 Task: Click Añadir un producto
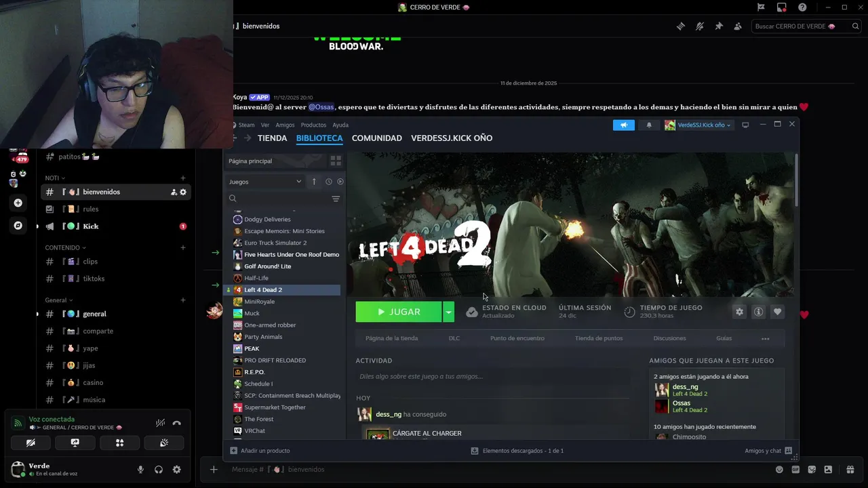(260, 451)
